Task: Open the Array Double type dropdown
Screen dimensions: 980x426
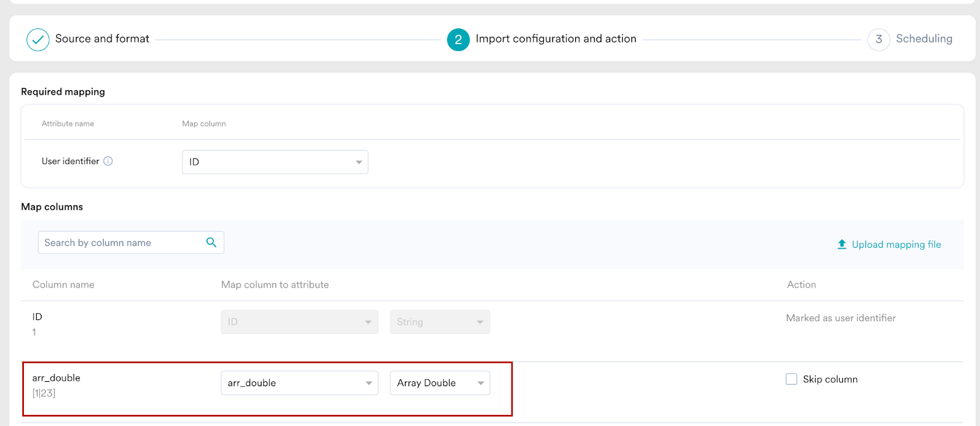Action: click(x=440, y=383)
